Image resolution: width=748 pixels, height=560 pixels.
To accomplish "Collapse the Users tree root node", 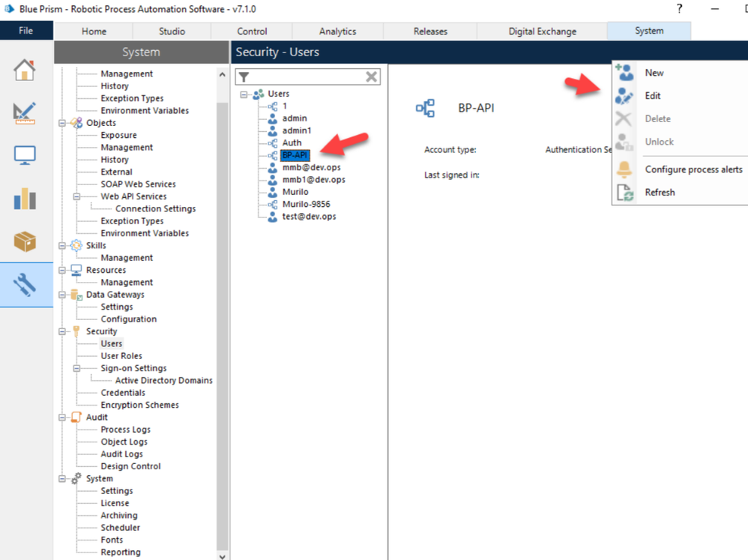I will pyautogui.click(x=244, y=94).
